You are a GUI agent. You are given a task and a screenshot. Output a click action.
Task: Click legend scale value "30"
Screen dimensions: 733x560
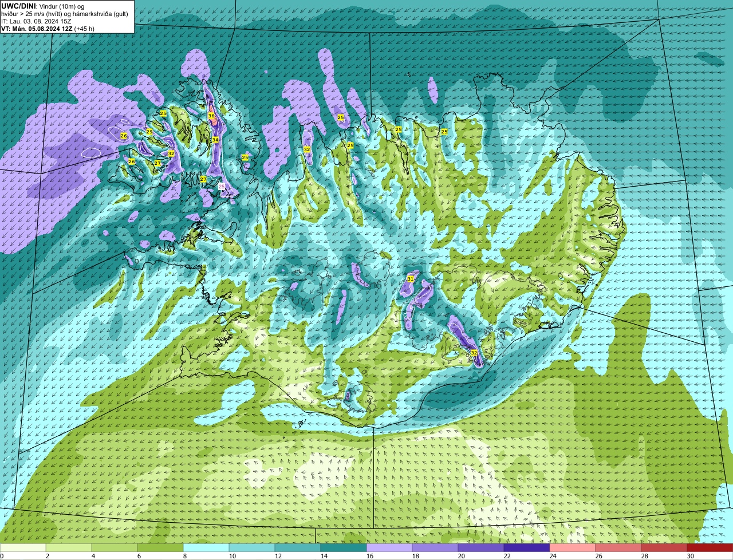[x=691, y=556]
